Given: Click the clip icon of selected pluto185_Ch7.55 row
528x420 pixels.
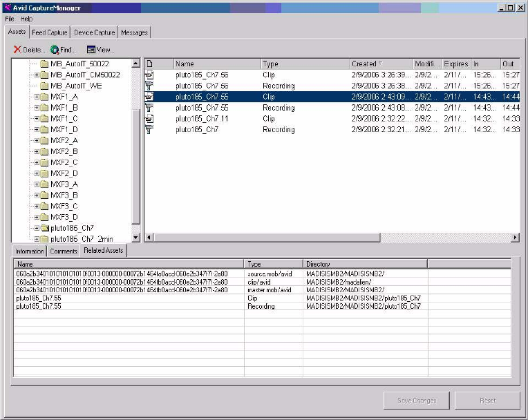Looking at the screenshot, I should [x=149, y=97].
